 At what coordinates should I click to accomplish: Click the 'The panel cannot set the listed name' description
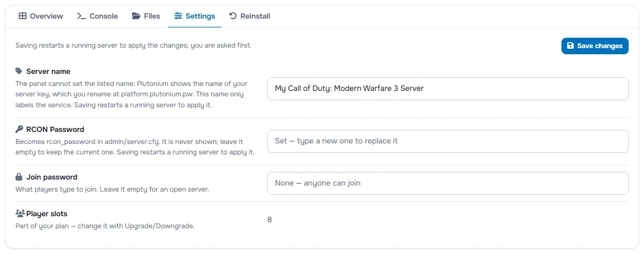point(131,94)
